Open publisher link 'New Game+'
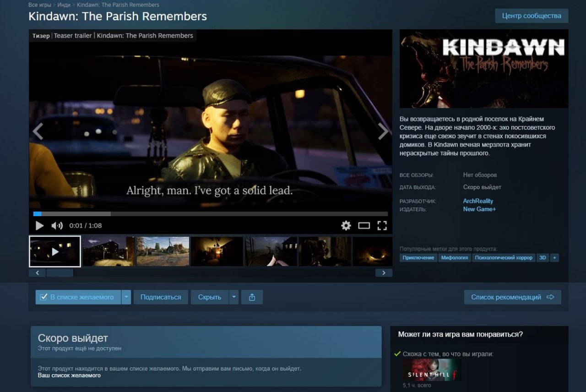Viewport: 586px width, 392px height. (479, 209)
